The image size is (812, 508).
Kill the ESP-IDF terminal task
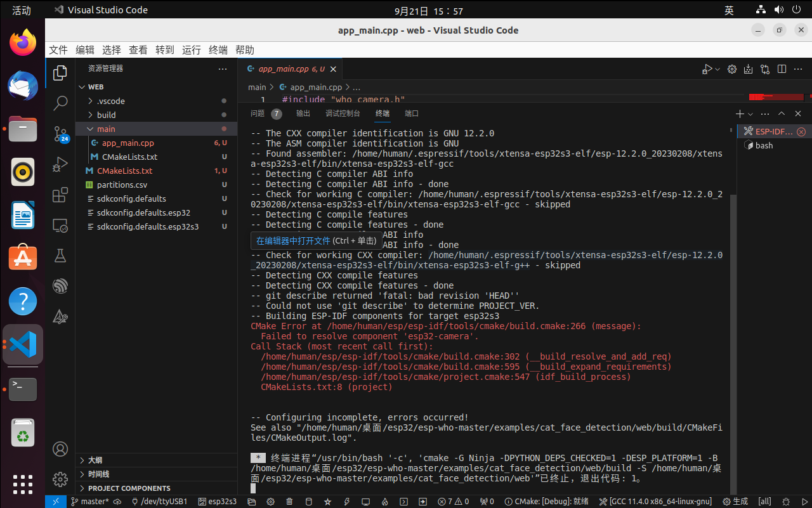pyautogui.click(x=801, y=131)
